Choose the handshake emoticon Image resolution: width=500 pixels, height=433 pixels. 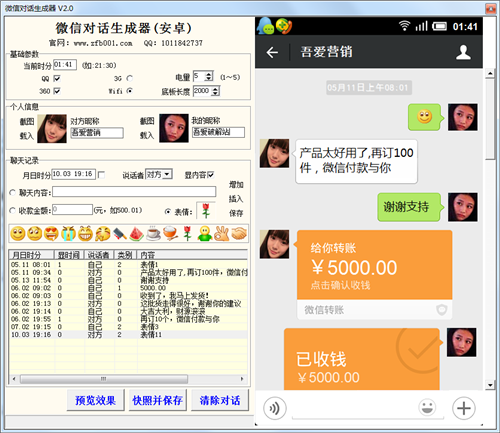239,234
